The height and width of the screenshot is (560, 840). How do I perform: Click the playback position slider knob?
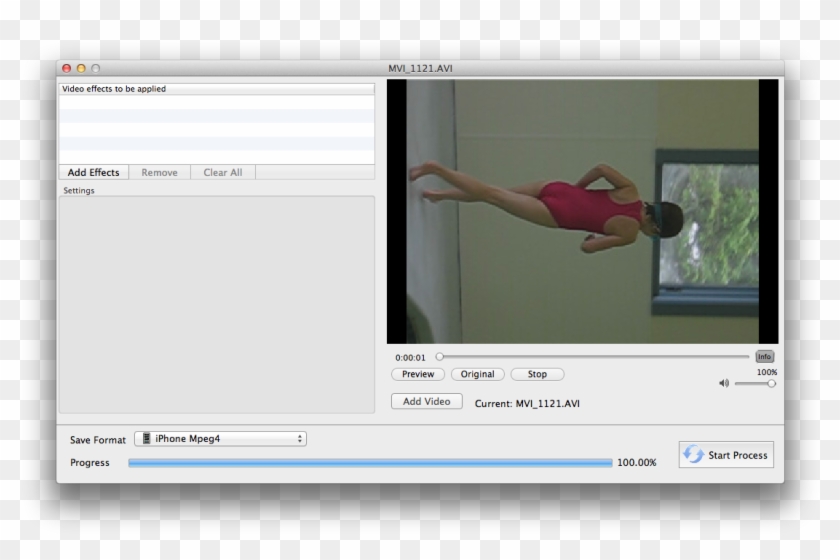[439, 356]
